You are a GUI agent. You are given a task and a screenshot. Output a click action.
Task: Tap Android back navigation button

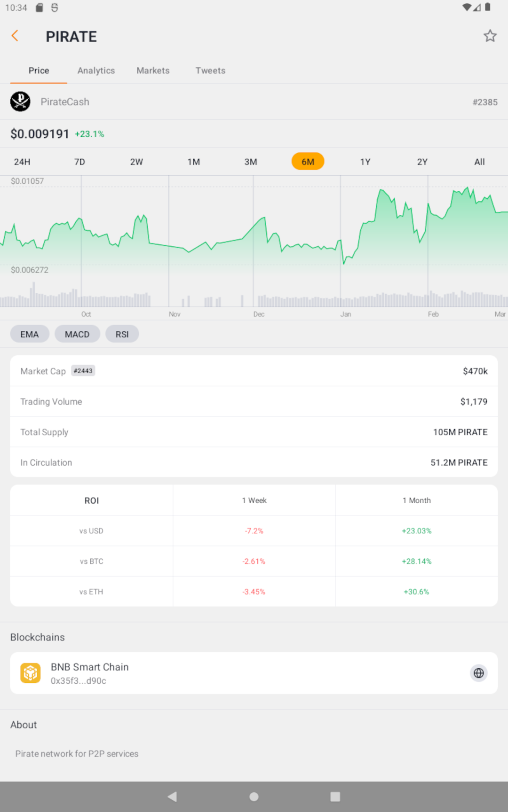point(172,796)
